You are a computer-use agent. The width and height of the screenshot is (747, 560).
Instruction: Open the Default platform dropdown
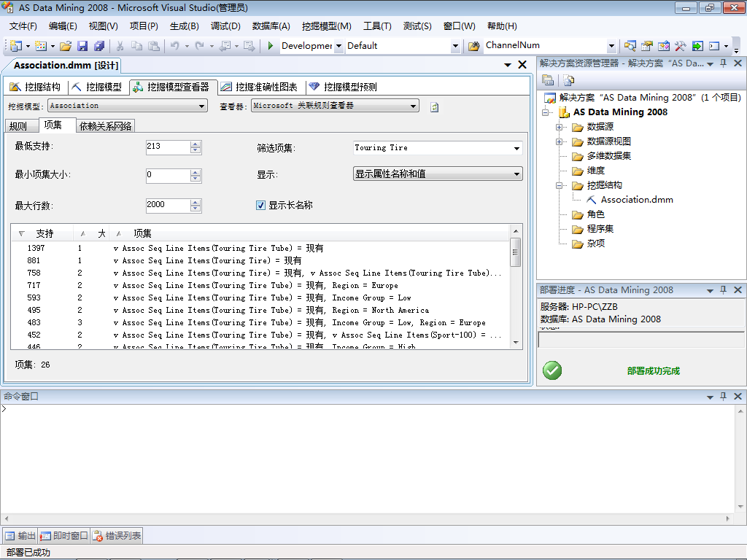(x=455, y=46)
